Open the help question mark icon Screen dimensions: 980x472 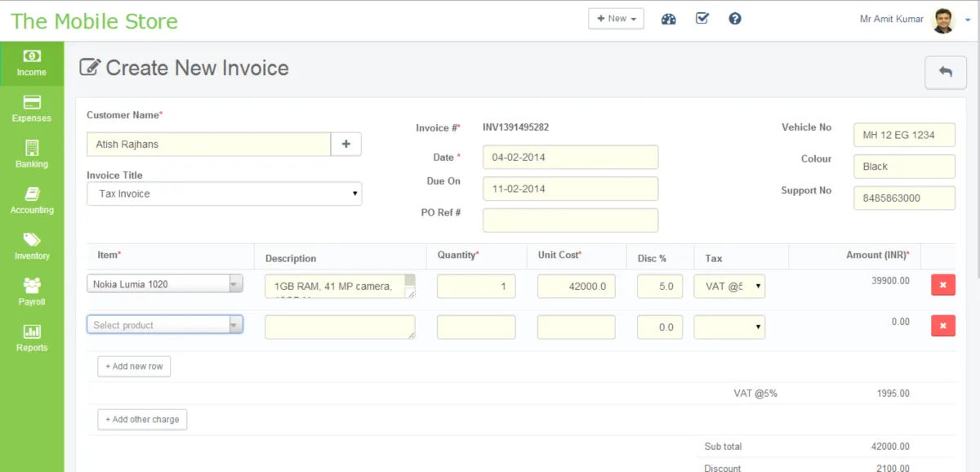pyautogui.click(x=735, y=19)
